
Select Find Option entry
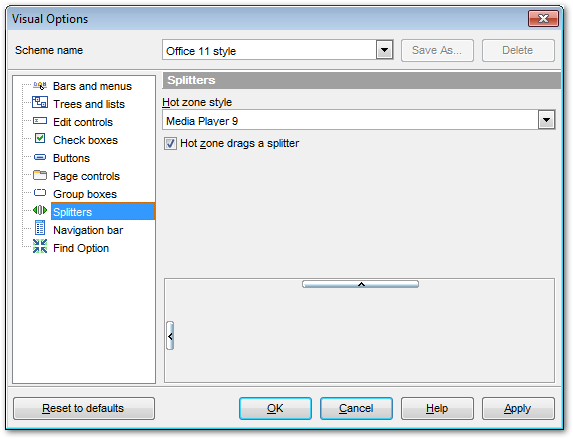[81, 248]
